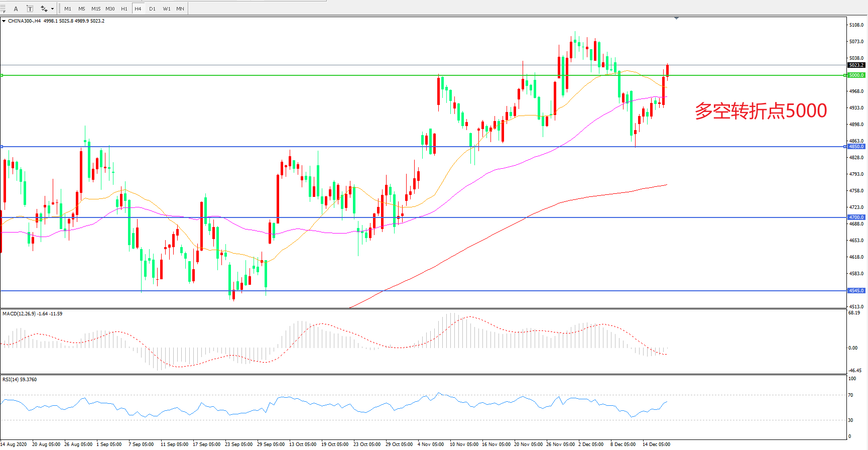The width and height of the screenshot is (868, 450).
Task: Change chart to W1 weekly timeframe
Action: 166,9
